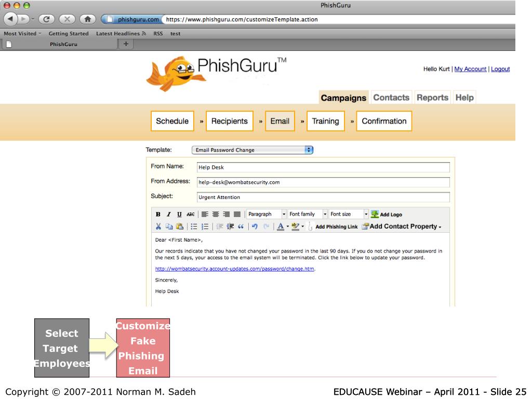Click the Paste clipboard icon
This screenshot has width=532, height=399.
[x=180, y=227]
